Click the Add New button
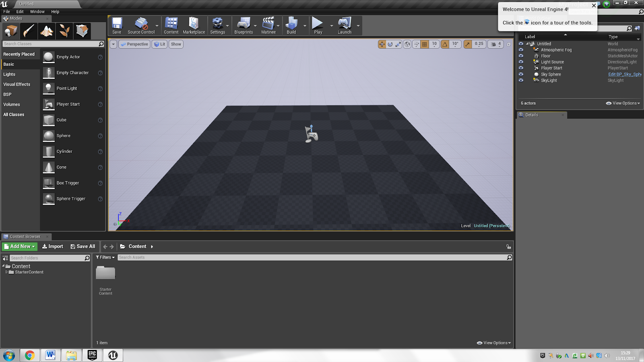This screenshot has height=362, width=644. click(20, 247)
